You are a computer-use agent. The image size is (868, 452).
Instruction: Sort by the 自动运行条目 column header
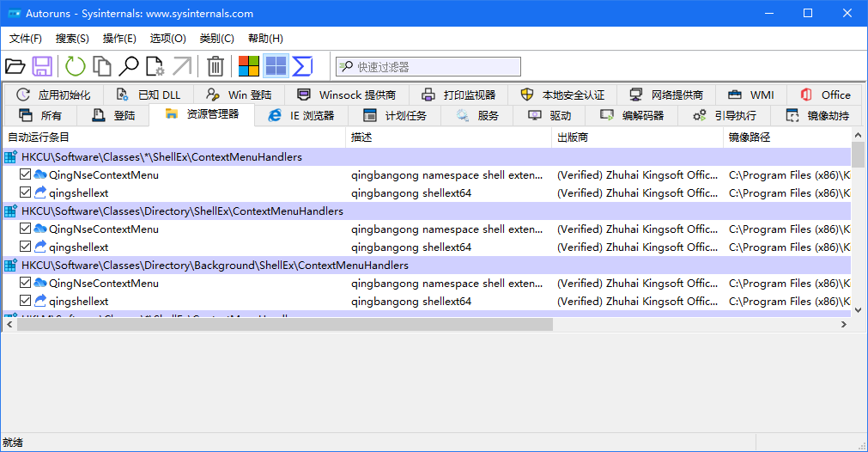pyautogui.click(x=174, y=137)
